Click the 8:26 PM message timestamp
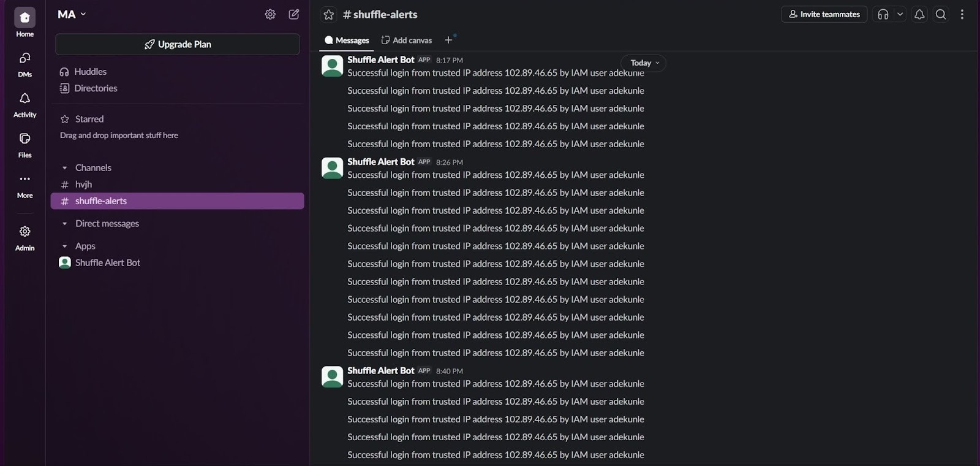Viewport: 980px width, 466px height. (x=450, y=162)
